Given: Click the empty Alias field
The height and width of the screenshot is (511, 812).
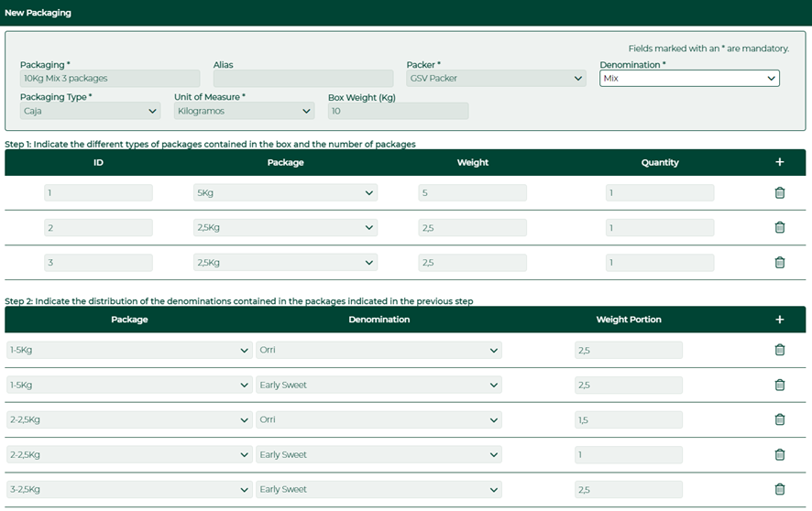Looking at the screenshot, I should [303, 79].
